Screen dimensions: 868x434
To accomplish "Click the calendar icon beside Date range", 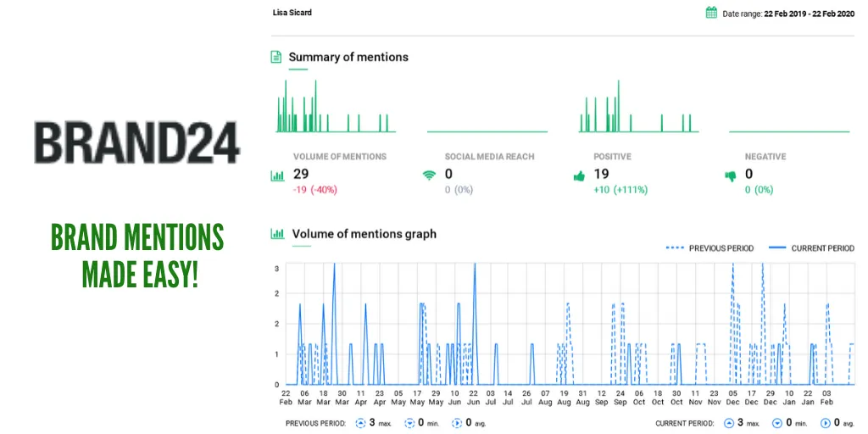I will 711,13.
